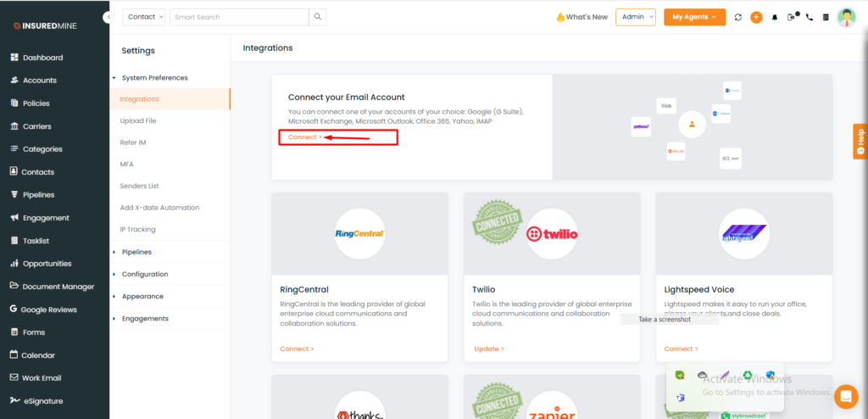The height and width of the screenshot is (419, 868).
Task: Click the refresh sync icon in header
Action: (738, 17)
